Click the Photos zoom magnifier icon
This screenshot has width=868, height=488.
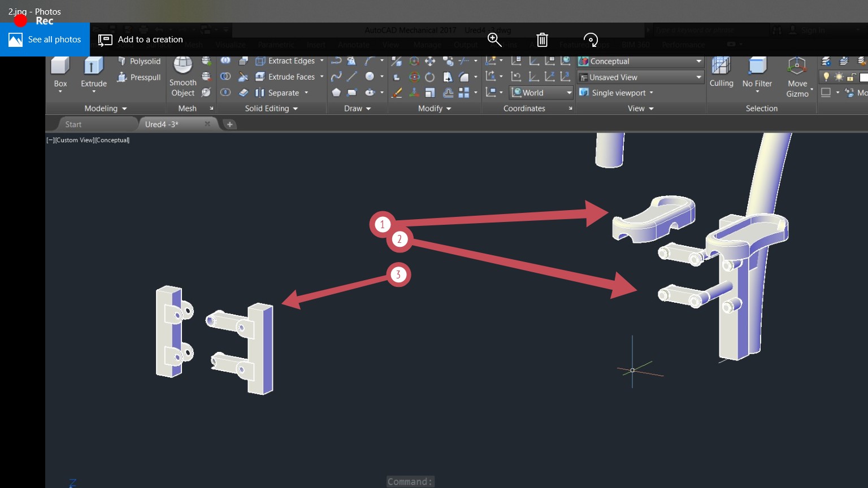tap(494, 40)
